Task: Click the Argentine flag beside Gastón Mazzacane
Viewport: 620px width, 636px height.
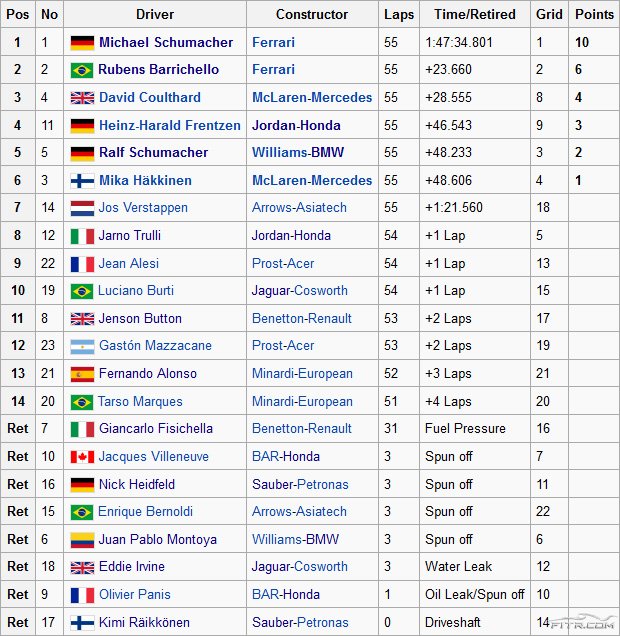Action: click(x=82, y=346)
